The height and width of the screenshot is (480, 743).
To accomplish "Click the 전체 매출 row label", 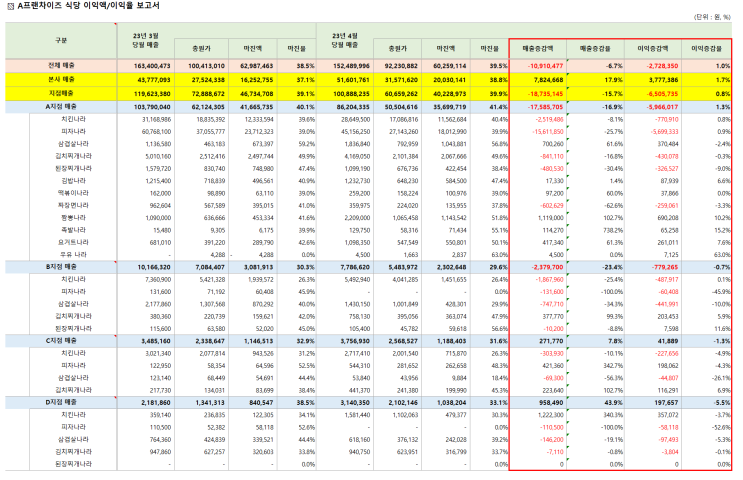I will click(x=61, y=65).
